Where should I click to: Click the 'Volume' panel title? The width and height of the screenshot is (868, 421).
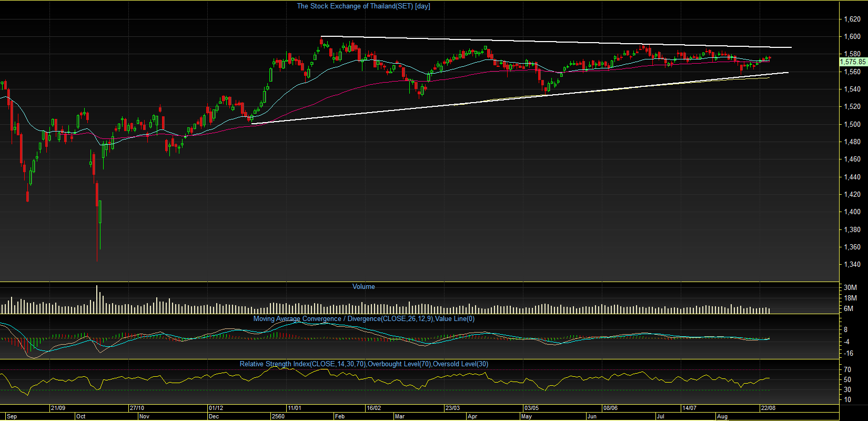(x=364, y=287)
